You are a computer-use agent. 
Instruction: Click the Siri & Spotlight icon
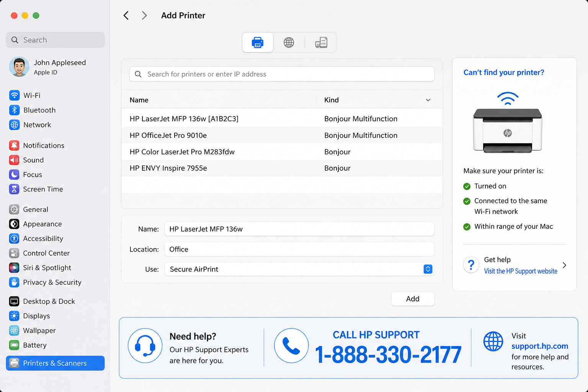14,268
